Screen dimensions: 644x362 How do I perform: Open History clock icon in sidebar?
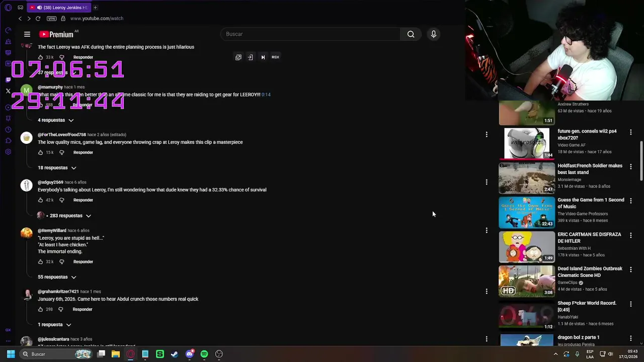point(8,130)
